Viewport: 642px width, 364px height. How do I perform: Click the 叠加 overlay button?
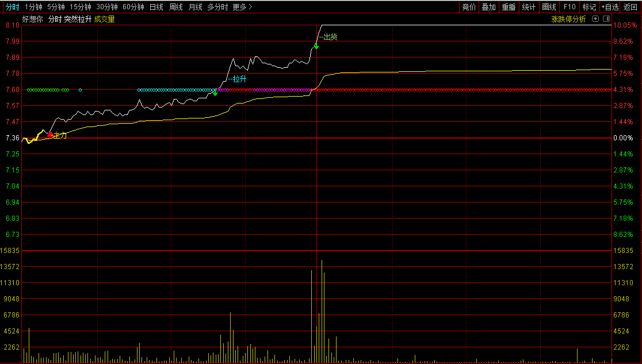pos(488,7)
